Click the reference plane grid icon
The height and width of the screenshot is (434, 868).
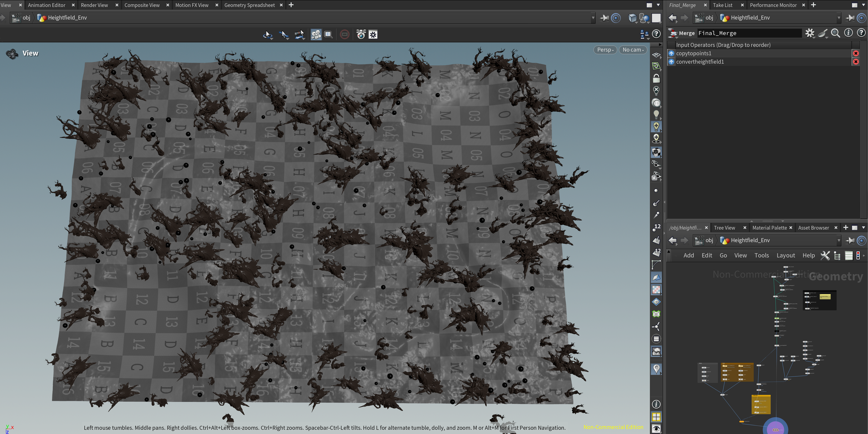pyautogui.click(x=656, y=55)
